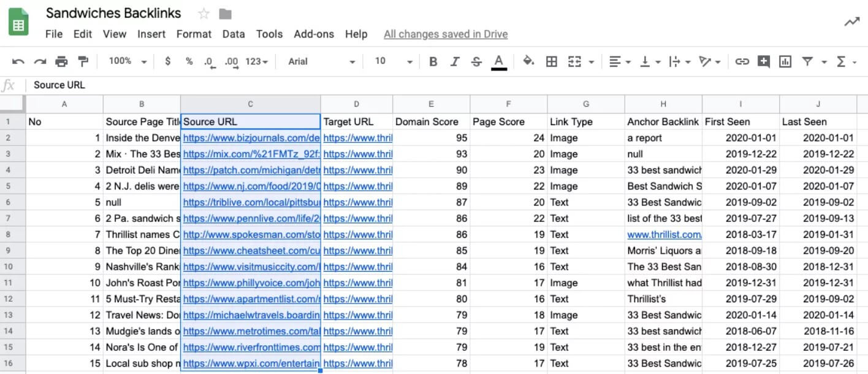The width and height of the screenshot is (868, 374).
Task: Open the Arial font dropdown
Action: pos(321,61)
